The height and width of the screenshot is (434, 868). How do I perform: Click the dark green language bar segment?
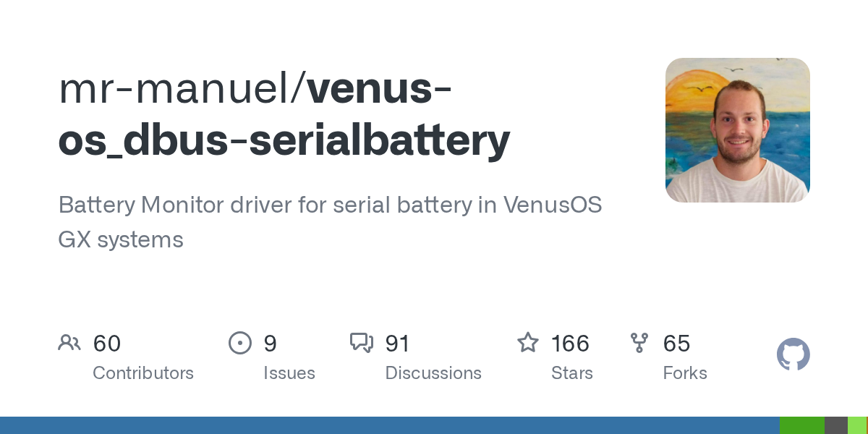click(801, 425)
